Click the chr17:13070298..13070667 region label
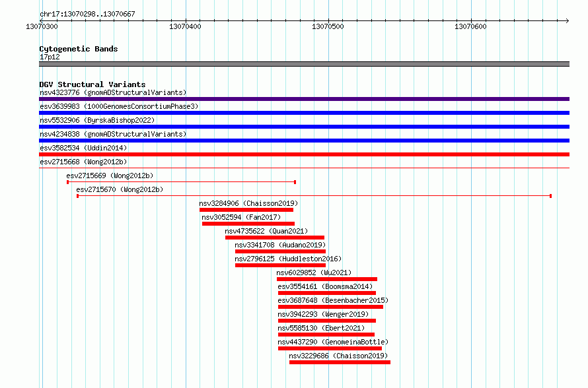Image resolution: width=588 pixels, height=388 pixels. (x=87, y=14)
